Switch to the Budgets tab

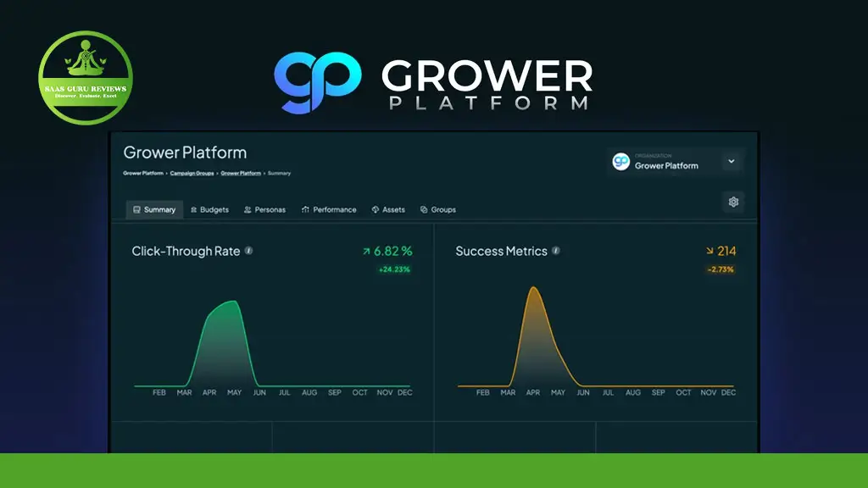pos(209,210)
